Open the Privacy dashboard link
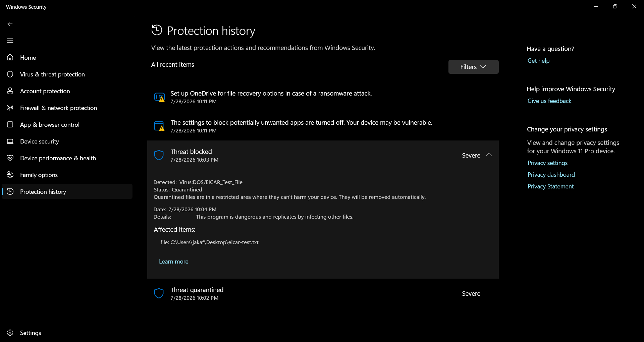644x342 pixels. click(551, 175)
